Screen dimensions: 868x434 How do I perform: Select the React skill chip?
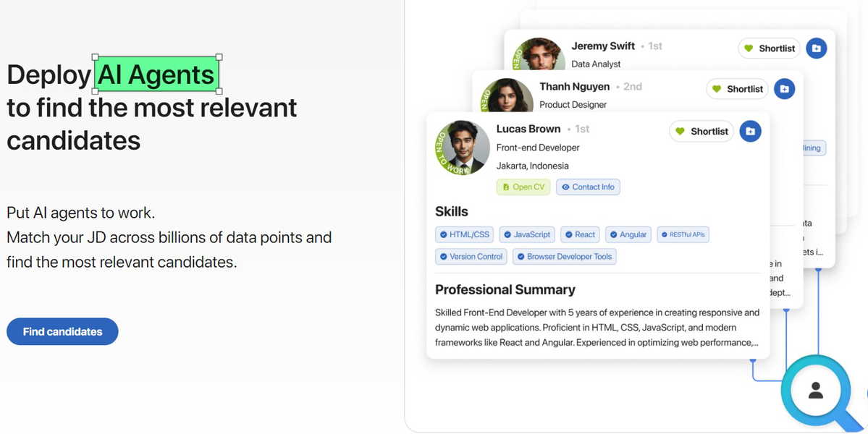(580, 234)
